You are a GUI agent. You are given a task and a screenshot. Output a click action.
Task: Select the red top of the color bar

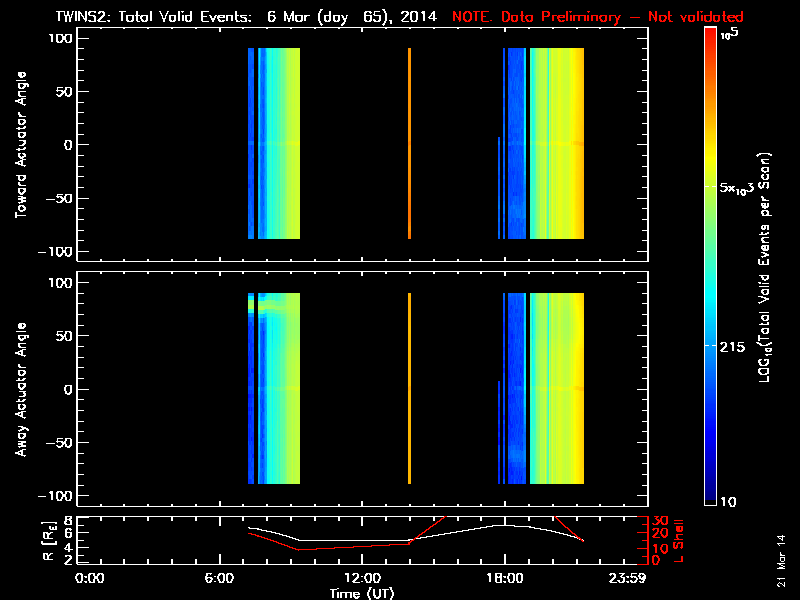tap(710, 36)
